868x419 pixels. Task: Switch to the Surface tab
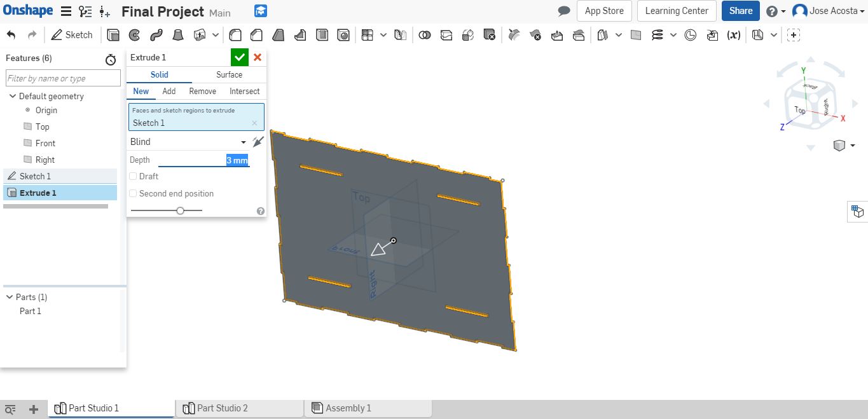pos(229,74)
